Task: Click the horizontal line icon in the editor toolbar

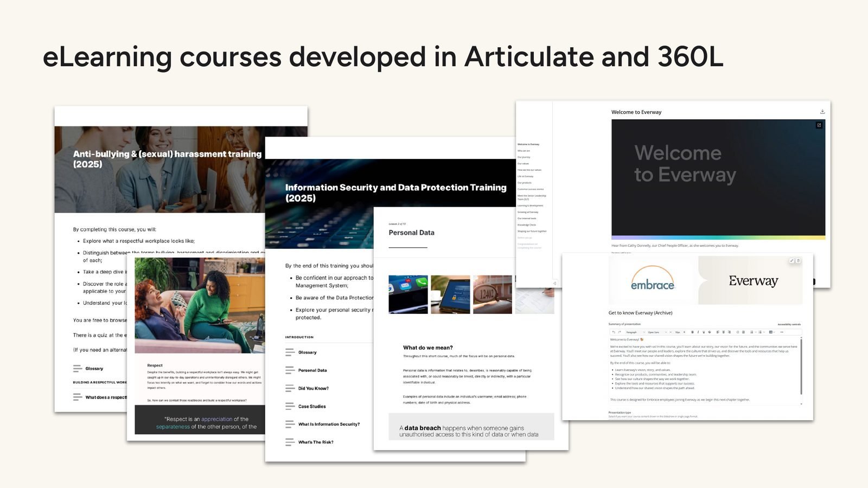Action: (x=782, y=332)
